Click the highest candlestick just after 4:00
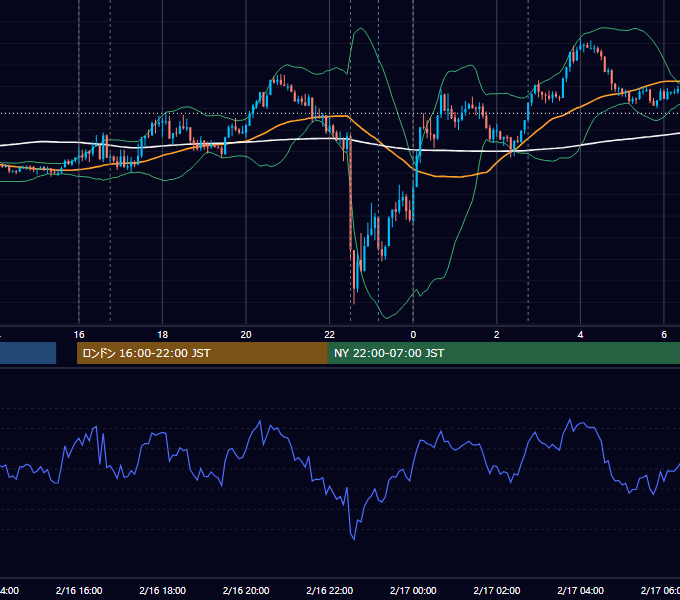The image size is (680, 600). point(590,45)
